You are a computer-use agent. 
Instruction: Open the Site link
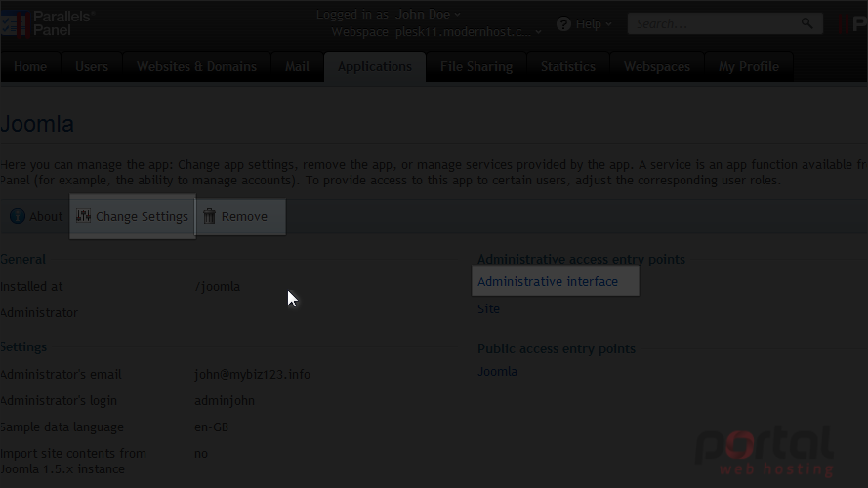click(488, 308)
